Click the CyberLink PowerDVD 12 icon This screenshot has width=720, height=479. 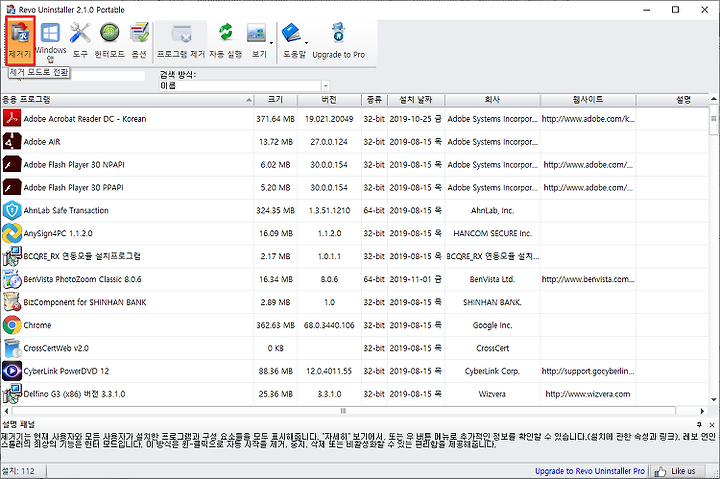[x=12, y=371]
